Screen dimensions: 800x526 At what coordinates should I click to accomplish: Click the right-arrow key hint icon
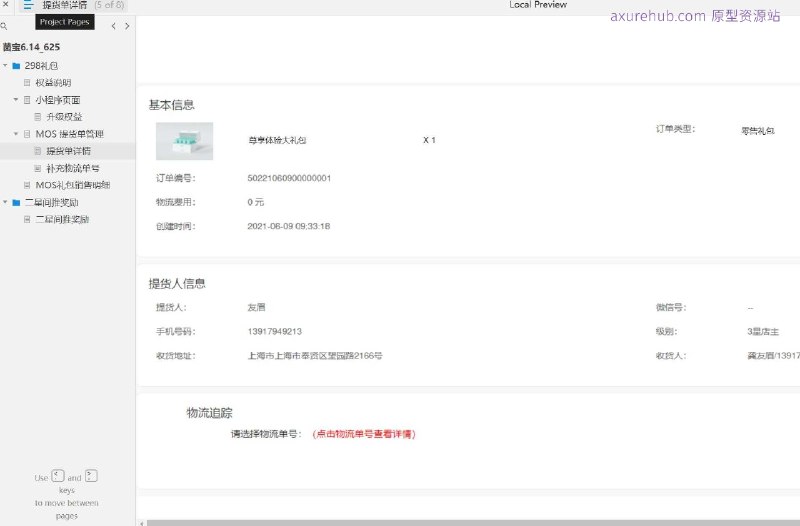tap(91, 476)
